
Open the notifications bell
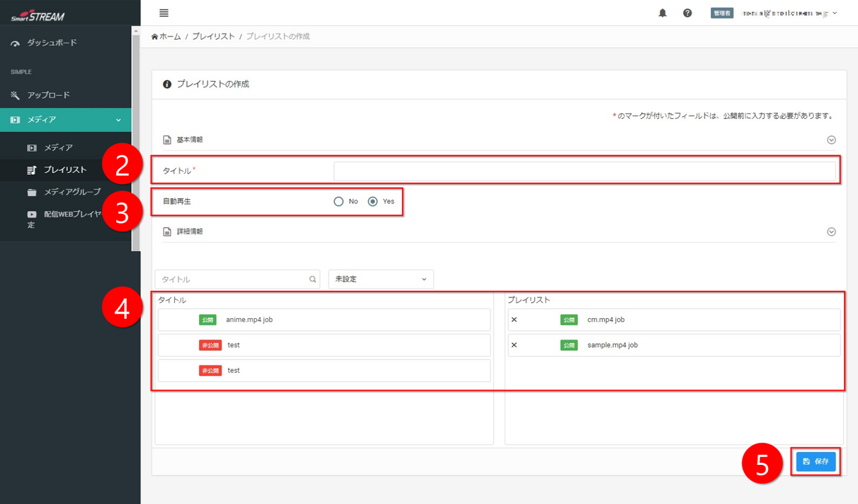(x=662, y=13)
